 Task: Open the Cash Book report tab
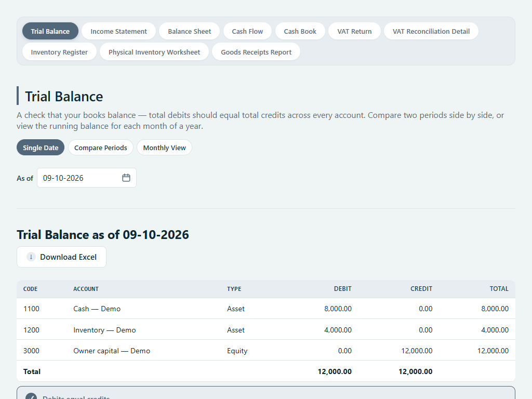300,31
